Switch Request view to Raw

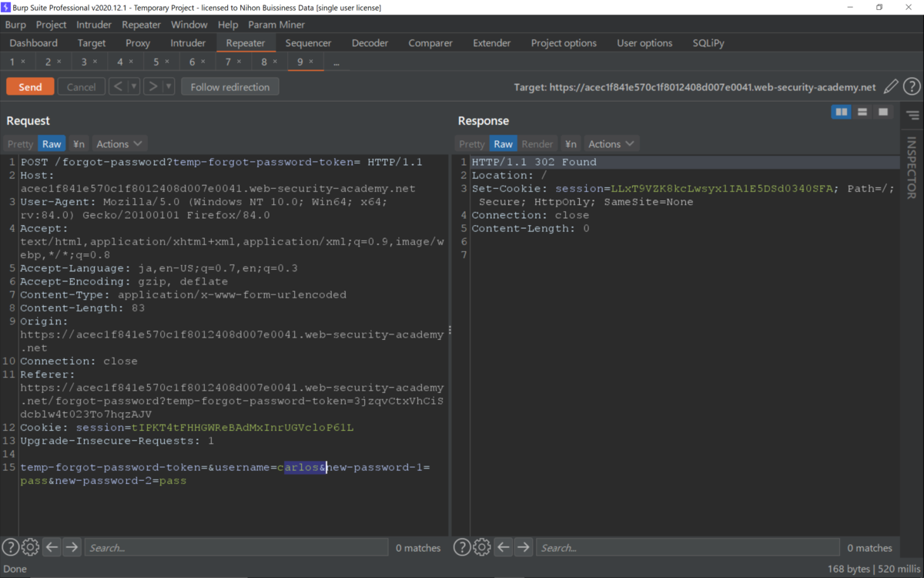(x=52, y=144)
